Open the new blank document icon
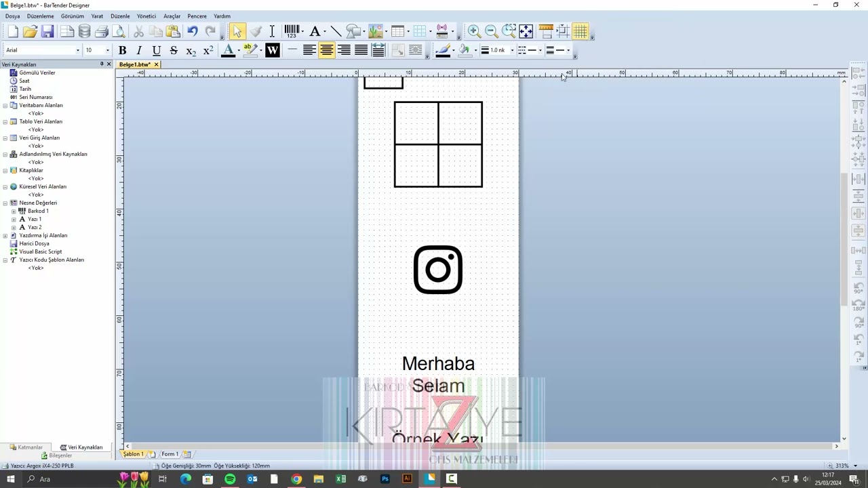868x488 pixels. click(13, 31)
